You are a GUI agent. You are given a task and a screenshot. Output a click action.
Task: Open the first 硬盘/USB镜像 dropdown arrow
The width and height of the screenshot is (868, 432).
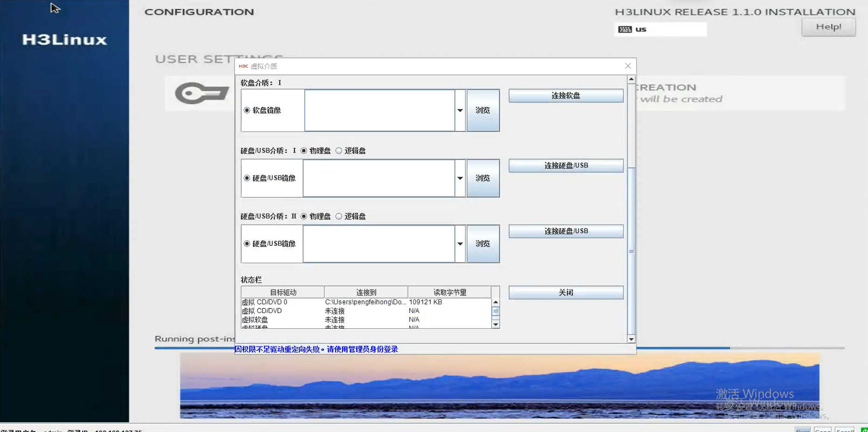pyautogui.click(x=460, y=178)
